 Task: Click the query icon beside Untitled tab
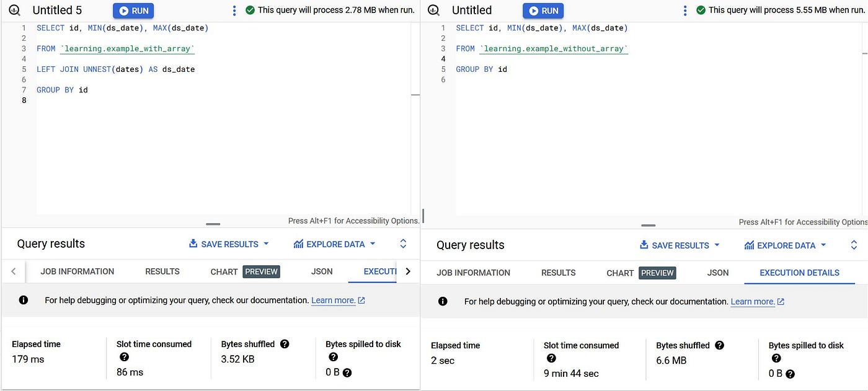[x=434, y=10]
